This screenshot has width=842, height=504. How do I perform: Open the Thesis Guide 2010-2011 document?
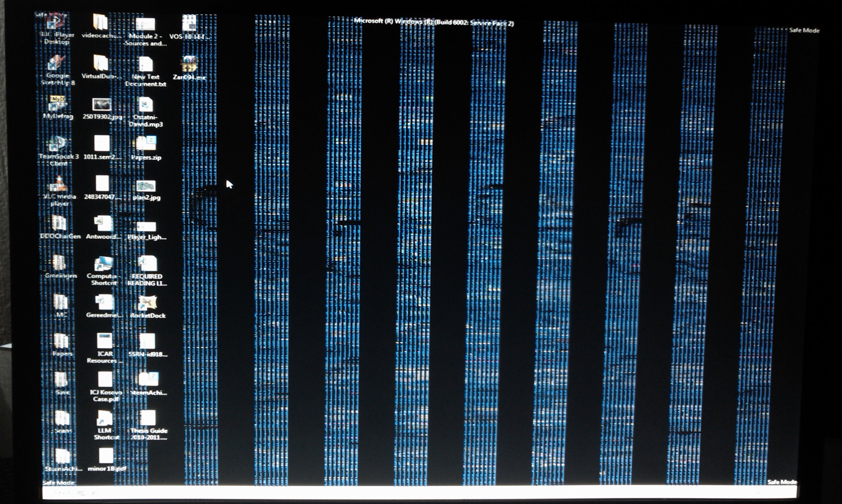tap(148, 418)
